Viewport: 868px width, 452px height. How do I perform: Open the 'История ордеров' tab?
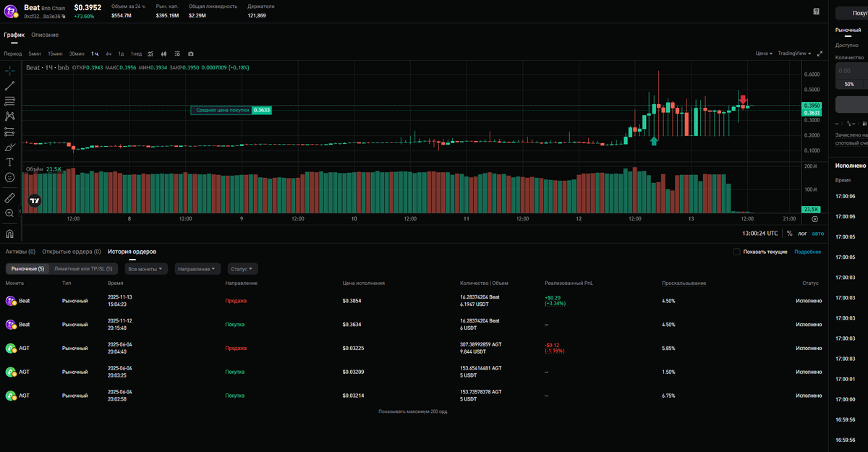[132, 252]
